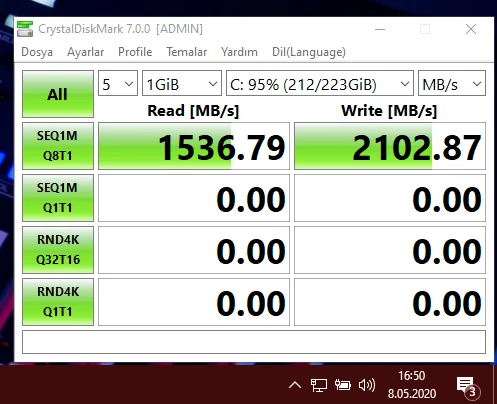Image resolution: width=497 pixels, height=404 pixels.
Task: Click the RND4K Q1T1 read value 0.00
Action: (194, 302)
